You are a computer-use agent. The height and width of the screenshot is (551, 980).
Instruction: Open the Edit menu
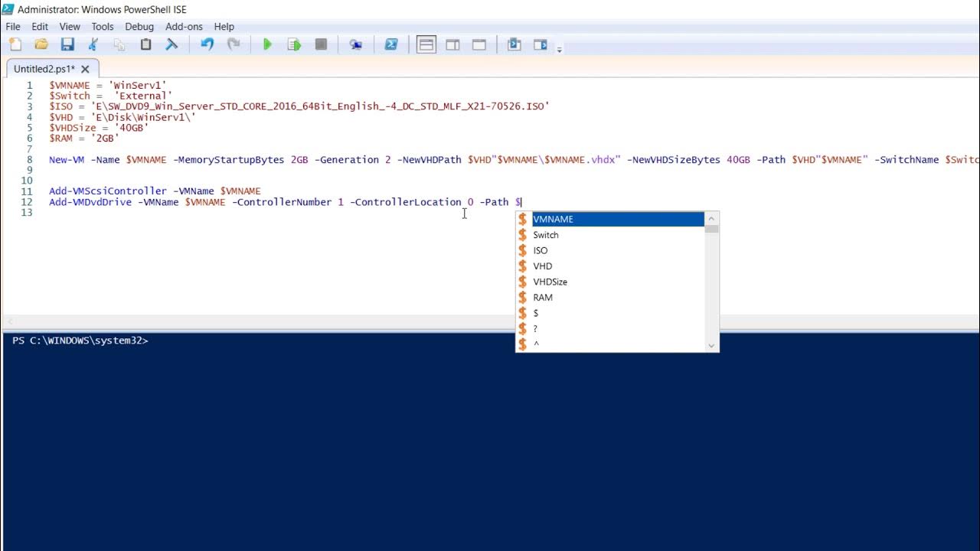click(x=40, y=26)
